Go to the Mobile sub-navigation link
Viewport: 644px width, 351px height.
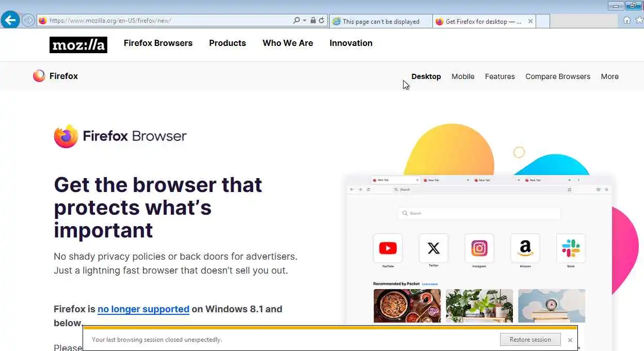463,76
